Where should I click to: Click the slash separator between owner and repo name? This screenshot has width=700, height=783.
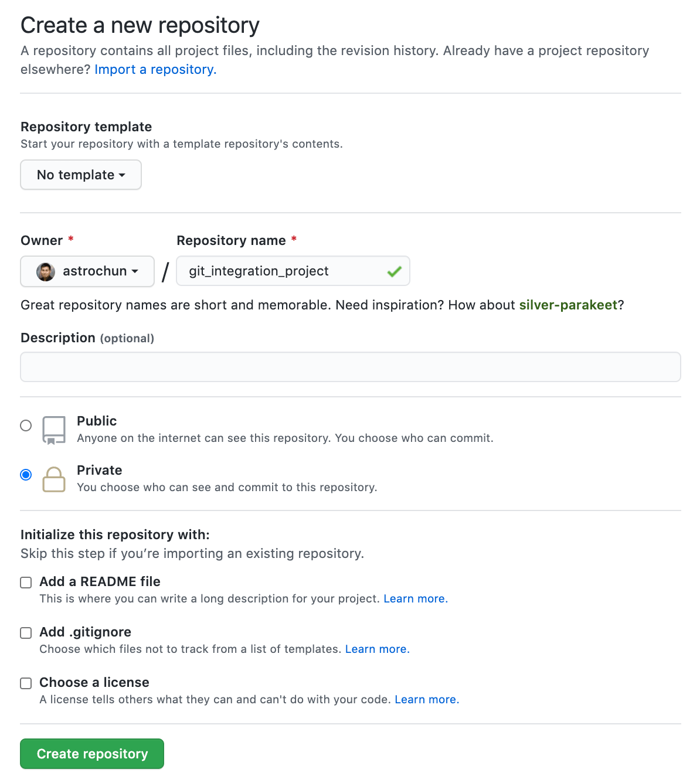pos(166,271)
